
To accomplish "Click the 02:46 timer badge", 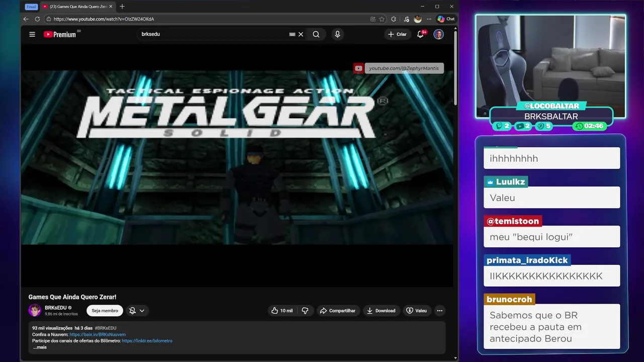I will (x=590, y=126).
